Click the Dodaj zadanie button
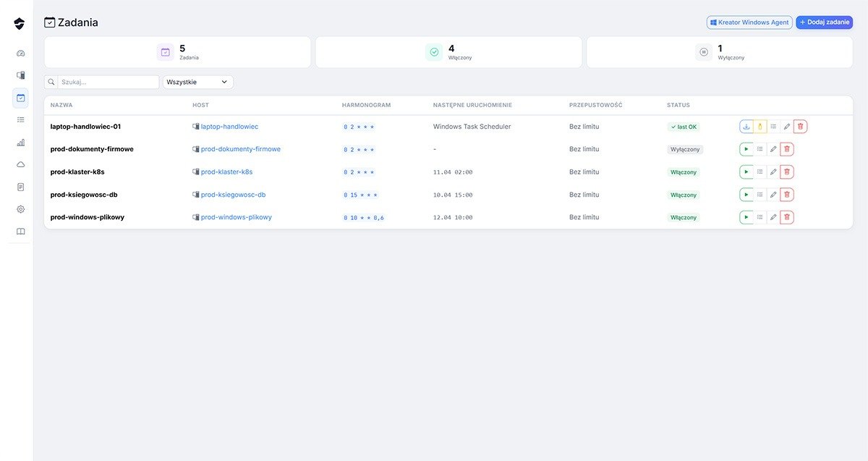Image resolution: width=868 pixels, height=461 pixels. click(x=824, y=22)
